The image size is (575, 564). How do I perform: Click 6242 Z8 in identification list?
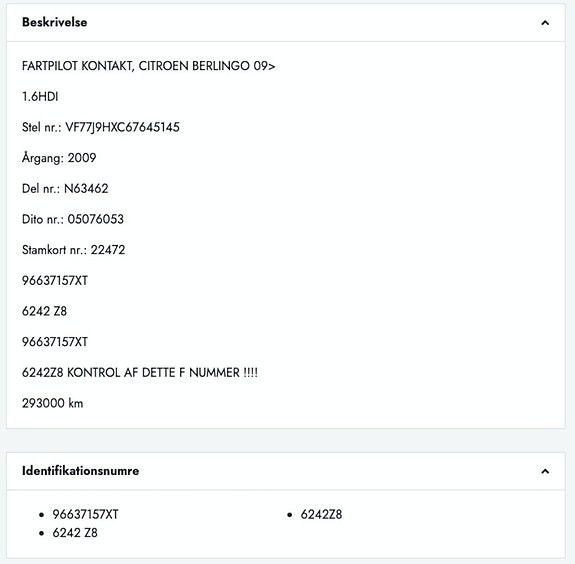(75, 533)
